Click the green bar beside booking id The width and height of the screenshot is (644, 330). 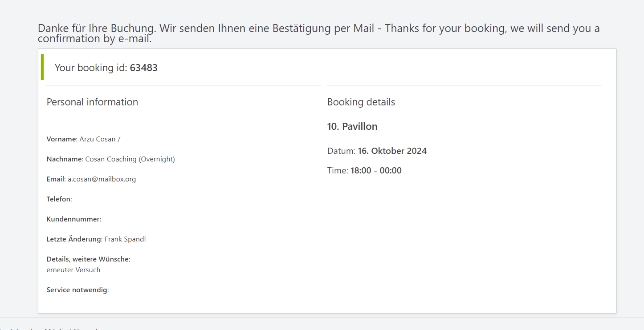pos(42,67)
